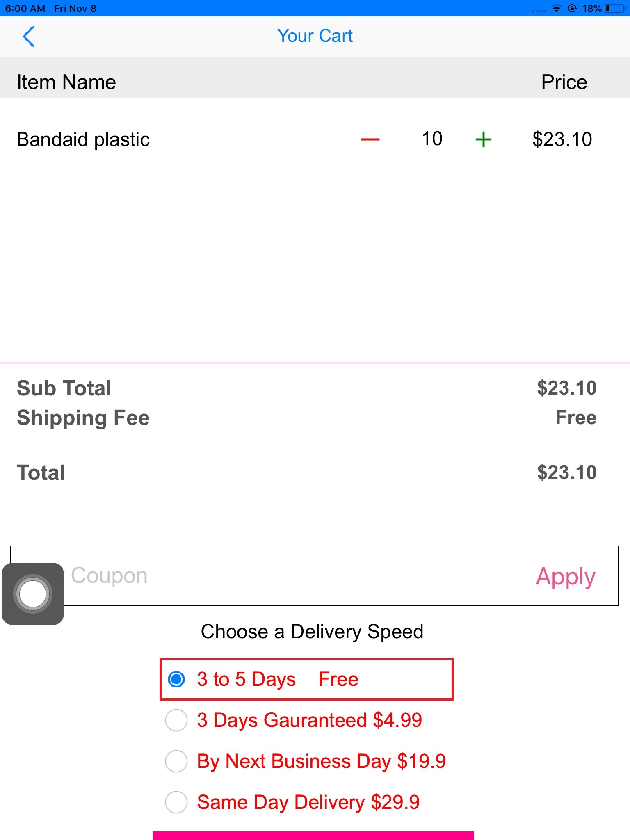The image size is (630, 840).
Task: Tap the Bandaid plastic price $23.10
Action: (x=562, y=139)
